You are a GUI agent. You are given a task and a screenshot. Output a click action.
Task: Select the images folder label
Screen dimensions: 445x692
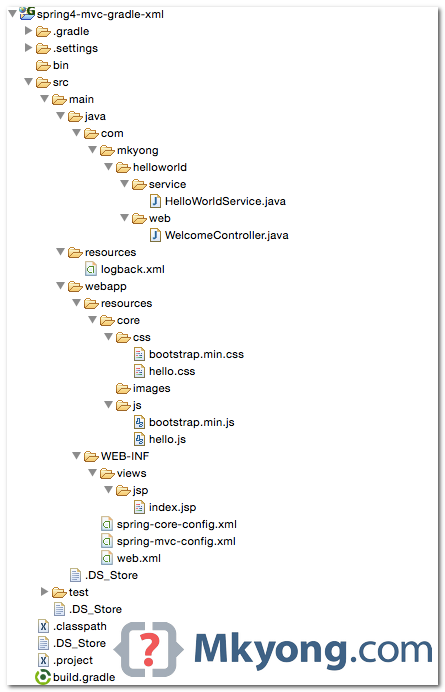coord(151,388)
